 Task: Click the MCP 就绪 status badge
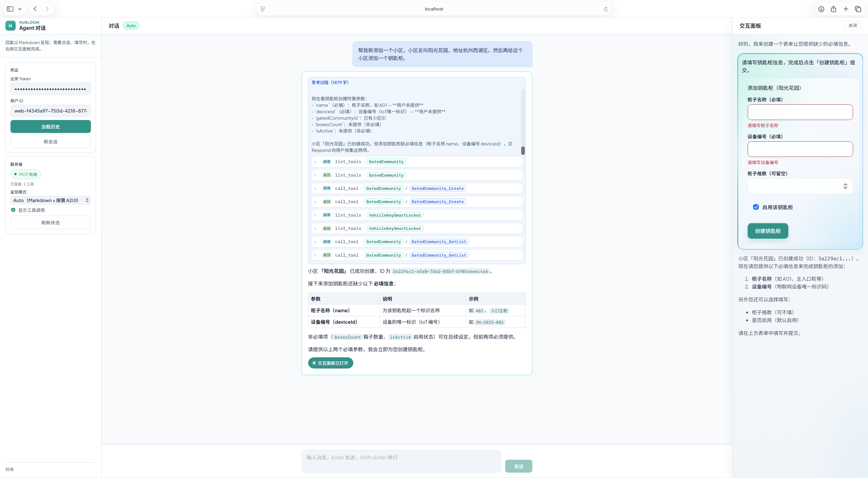[26, 174]
